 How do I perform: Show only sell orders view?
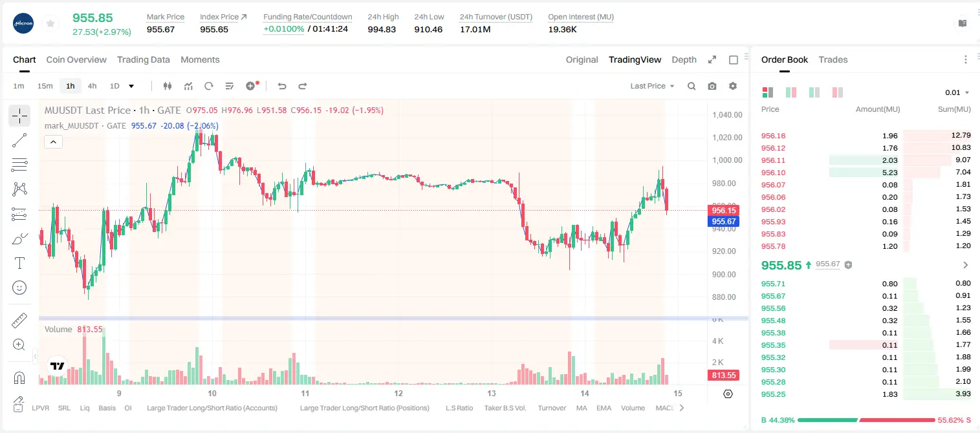click(838, 92)
